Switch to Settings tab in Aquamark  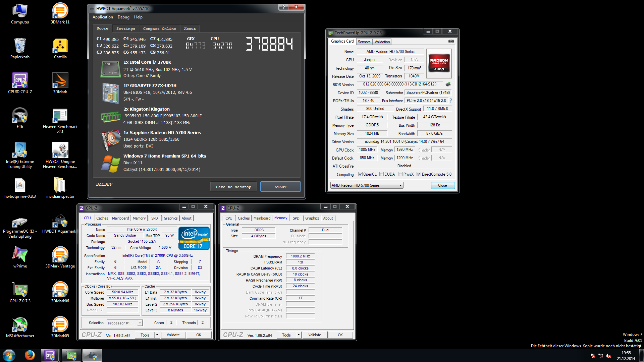pos(125,29)
